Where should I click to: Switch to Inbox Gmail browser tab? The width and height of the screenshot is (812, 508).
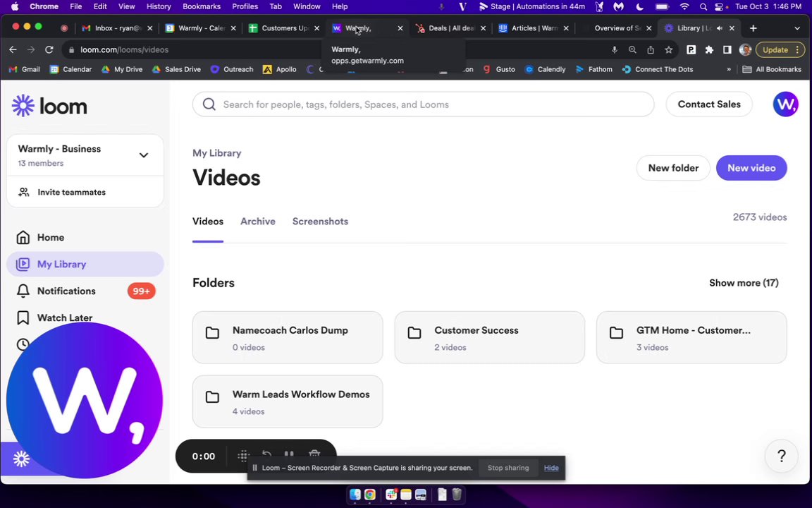(118, 28)
